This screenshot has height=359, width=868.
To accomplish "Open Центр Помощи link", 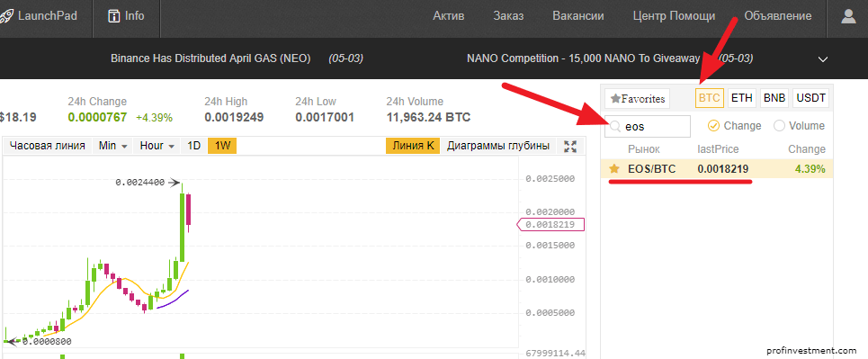I will coord(674,16).
